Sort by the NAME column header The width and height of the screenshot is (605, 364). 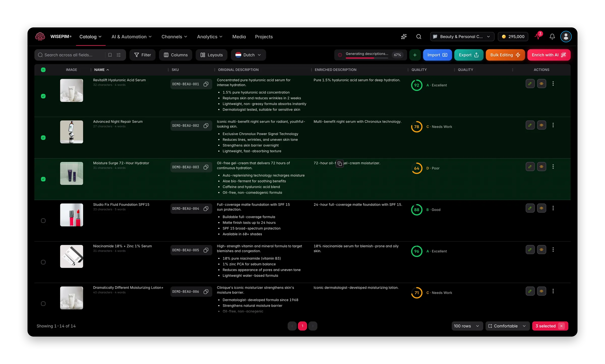(102, 70)
